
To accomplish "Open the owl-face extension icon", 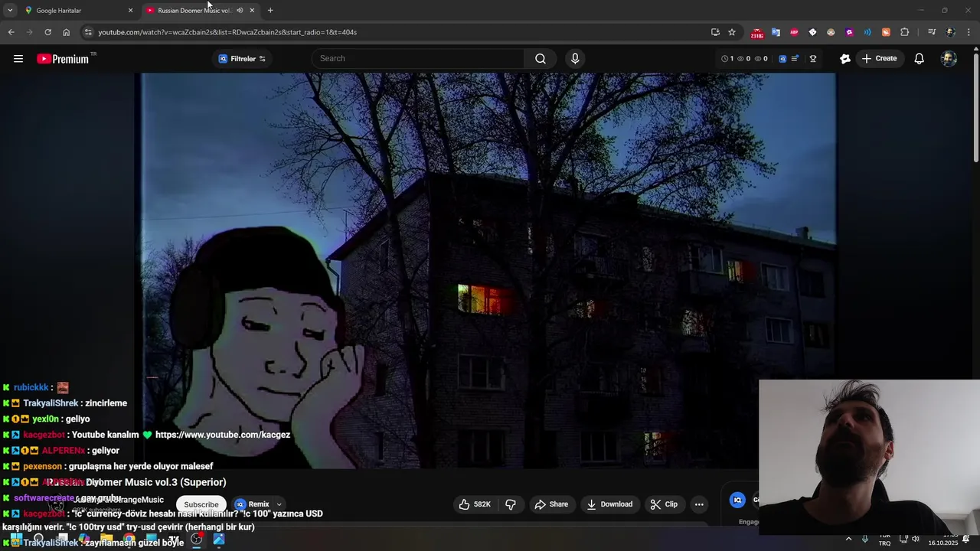I will (x=831, y=32).
